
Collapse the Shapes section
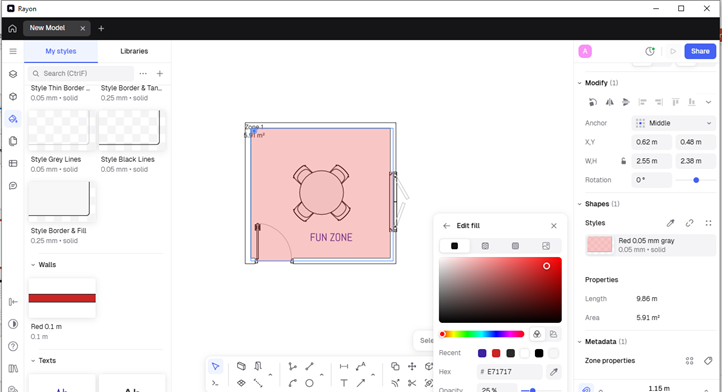coord(580,204)
